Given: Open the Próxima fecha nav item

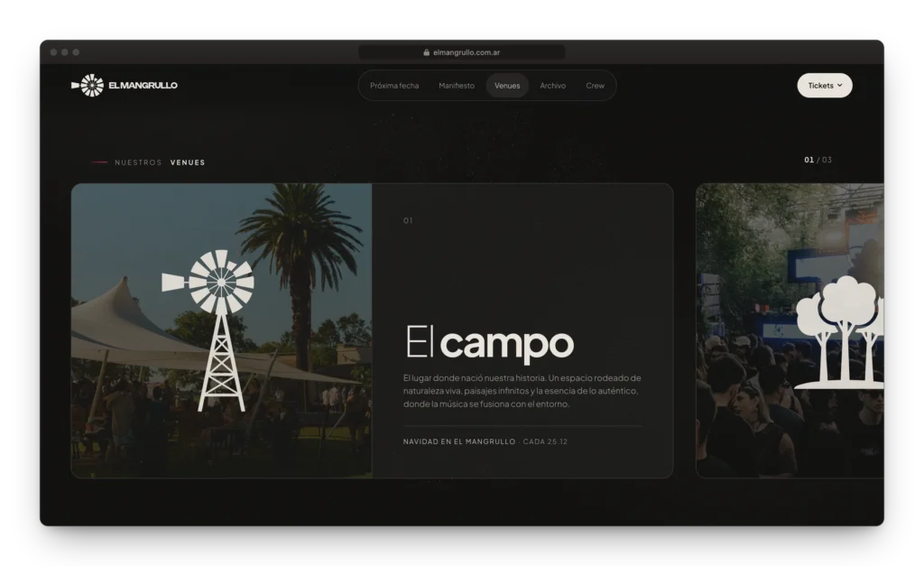Looking at the screenshot, I should point(394,86).
